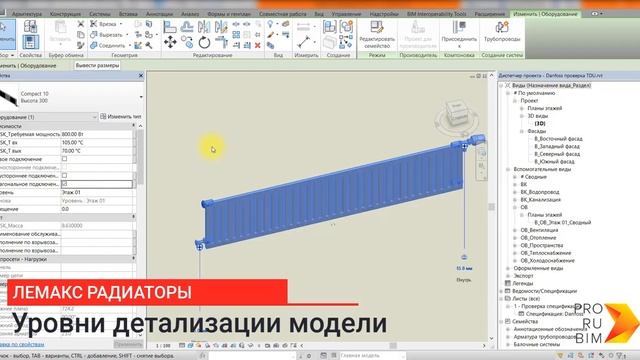
Task: Click SK_Требуемая мощность value 800.00 Вт
Action: coord(97,134)
